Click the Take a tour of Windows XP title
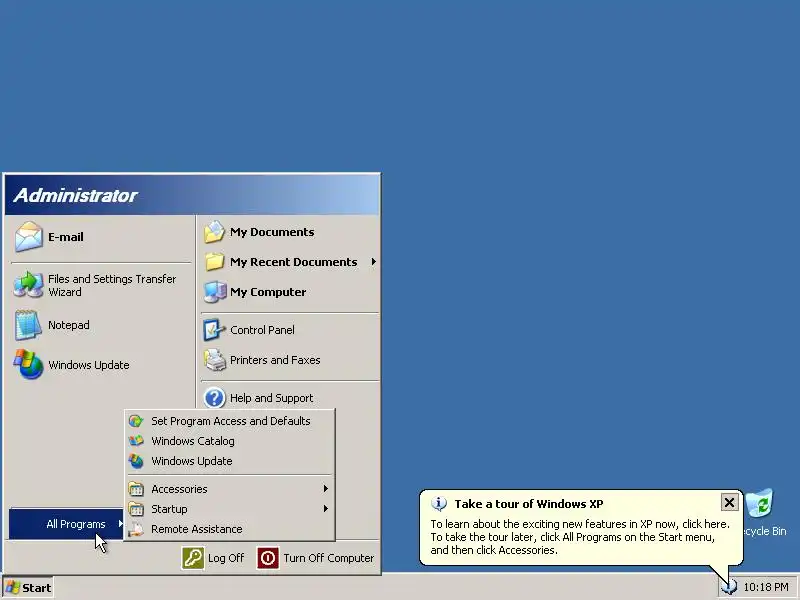 pyautogui.click(x=529, y=504)
